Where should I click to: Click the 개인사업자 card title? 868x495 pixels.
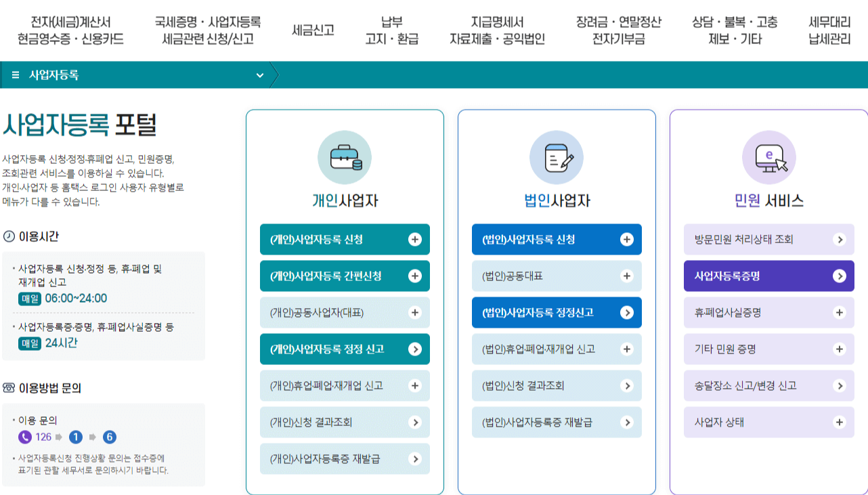coord(345,200)
